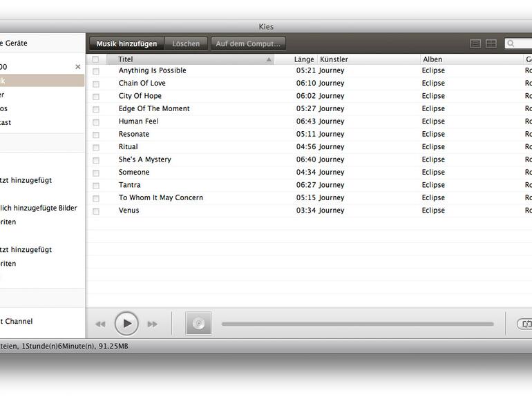Viewport: 532px width, 399px height.
Task: Select song title Anything Is Possible
Action: (152, 70)
